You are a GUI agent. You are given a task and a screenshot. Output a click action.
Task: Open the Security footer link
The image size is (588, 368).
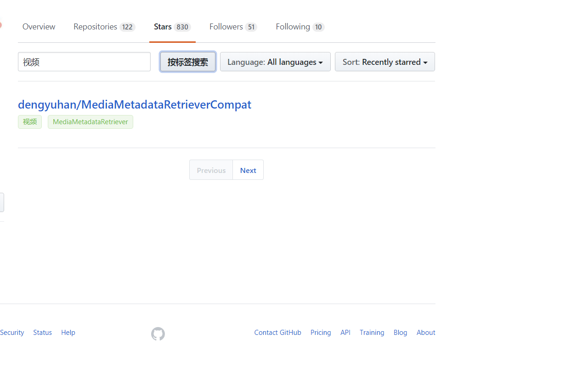(12, 333)
